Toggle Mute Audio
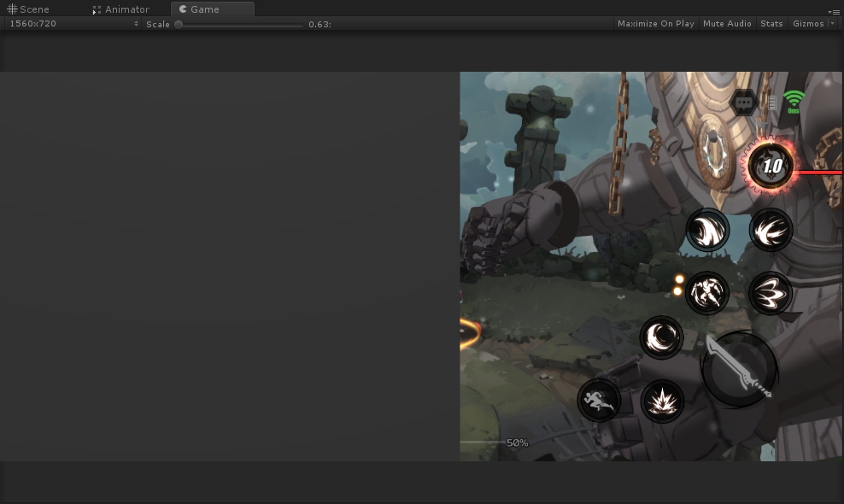This screenshot has height=504, width=844. point(727,24)
